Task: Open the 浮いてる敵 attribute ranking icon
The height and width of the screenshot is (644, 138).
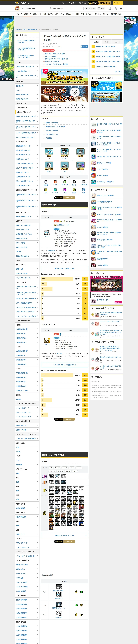Action: coord(65,182)
